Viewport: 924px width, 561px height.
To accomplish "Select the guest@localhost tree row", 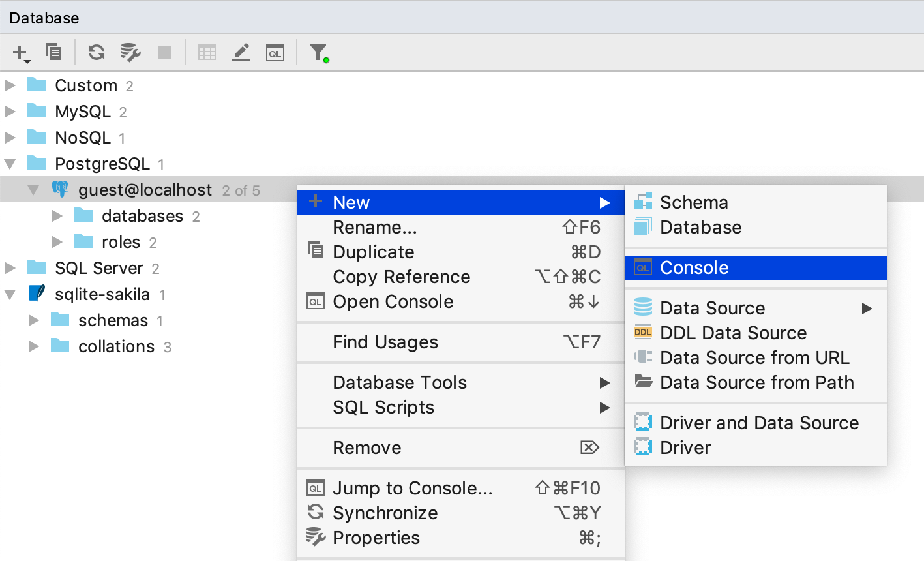I will [x=149, y=190].
